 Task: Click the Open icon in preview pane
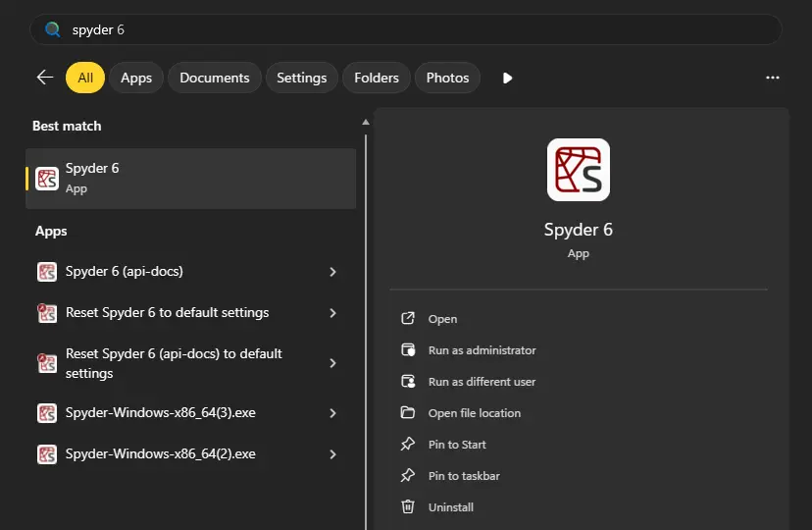pos(408,318)
